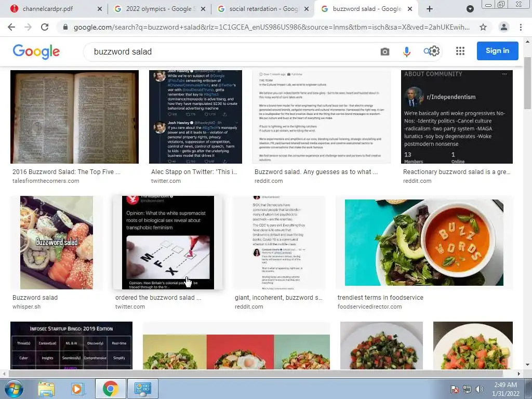The image size is (532, 399).
Task: Switch to the 2022 olympics tab
Action: point(159,9)
